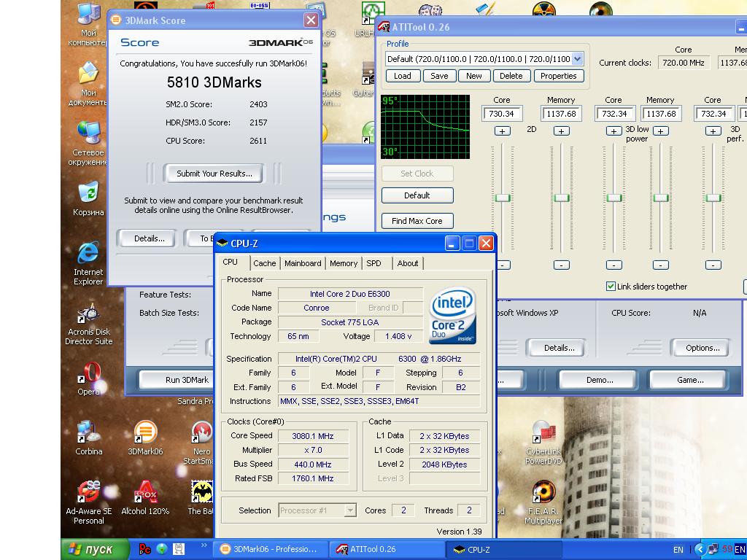
Task: Select the CPU tab in CPU-Z
Action: (230, 262)
